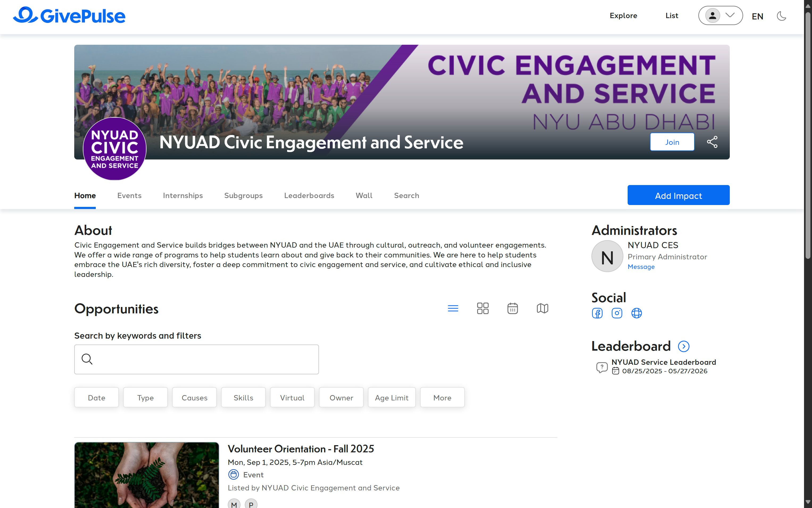
Task: Open the Facebook social link
Action: coord(597,313)
